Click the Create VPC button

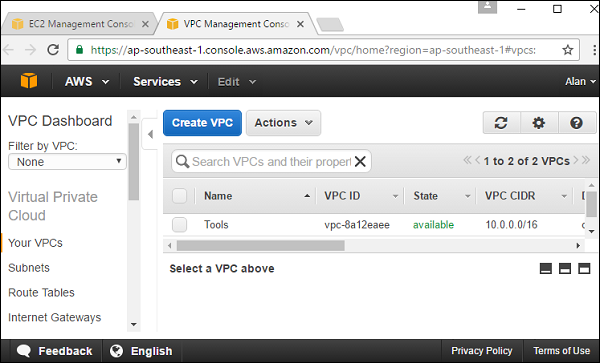[x=202, y=123]
